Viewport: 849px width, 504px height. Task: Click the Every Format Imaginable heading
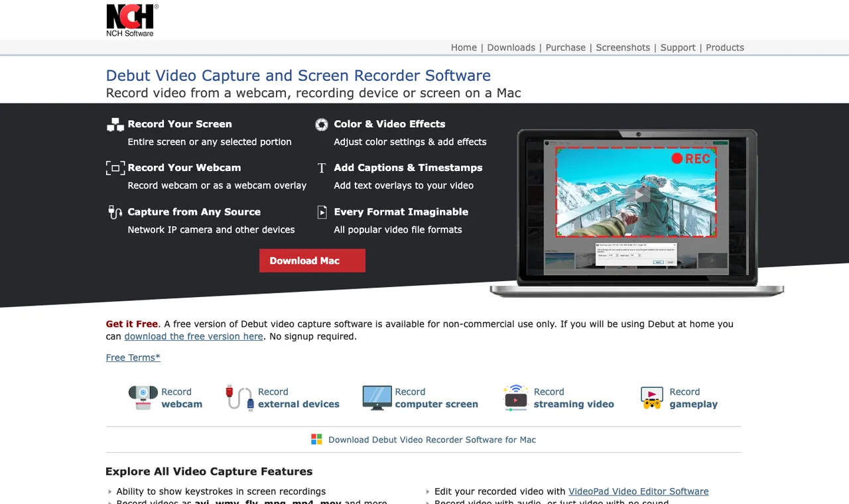401,212
